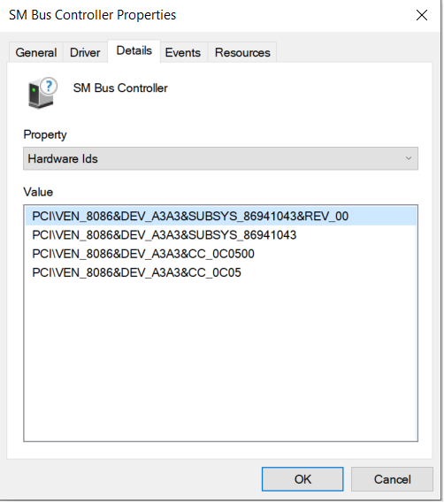Select the value ending SUBSYS_86941043
Screen dimensions: 444x504
[165, 235]
